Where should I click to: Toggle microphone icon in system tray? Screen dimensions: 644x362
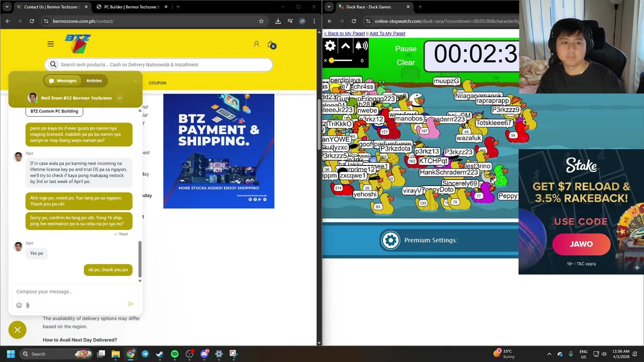coord(570,354)
